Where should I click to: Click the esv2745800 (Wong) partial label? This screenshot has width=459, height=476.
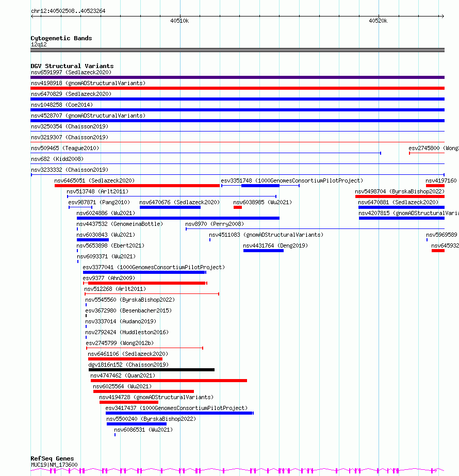(x=434, y=148)
